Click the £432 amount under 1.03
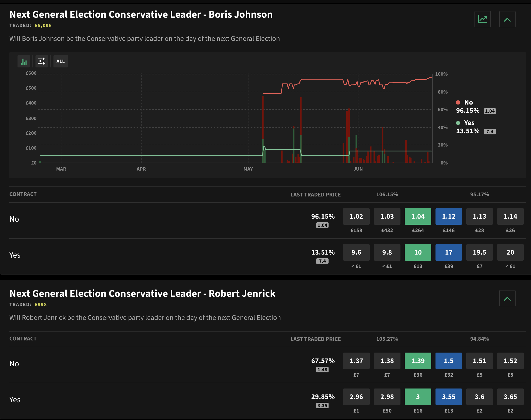The image size is (531, 420). click(x=387, y=230)
